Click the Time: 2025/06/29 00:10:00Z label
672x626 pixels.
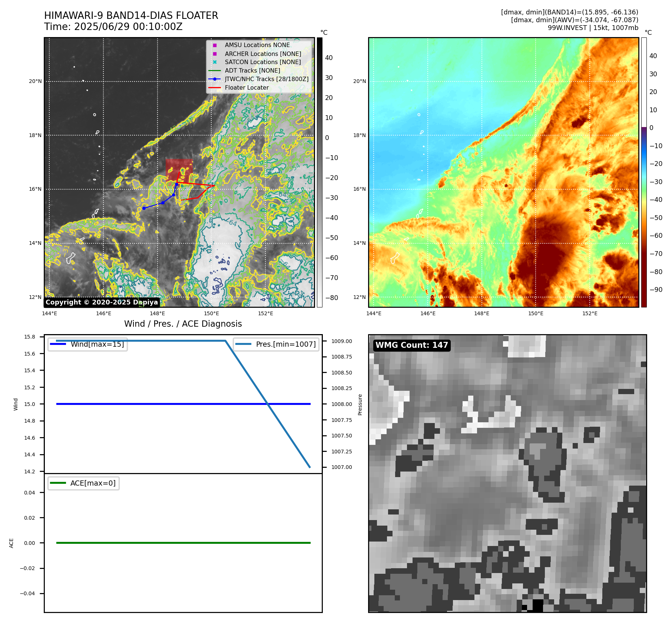(113, 27)
